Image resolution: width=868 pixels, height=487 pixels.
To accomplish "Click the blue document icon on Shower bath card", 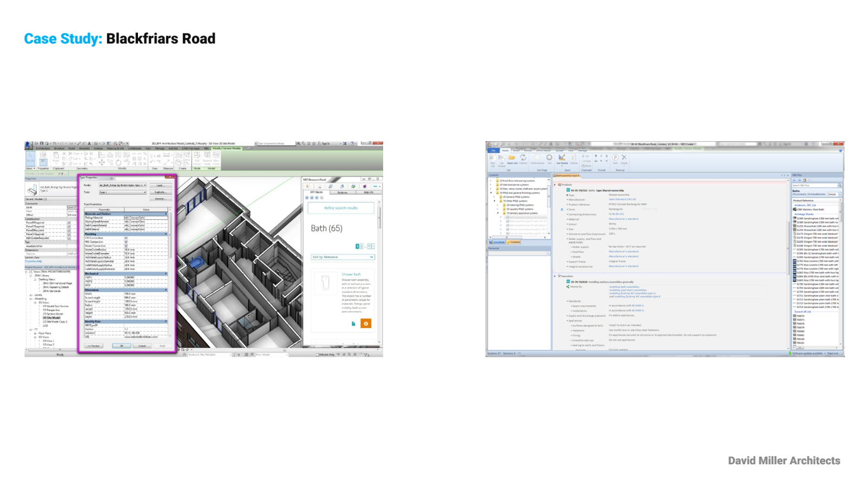I will pos(353,324).
